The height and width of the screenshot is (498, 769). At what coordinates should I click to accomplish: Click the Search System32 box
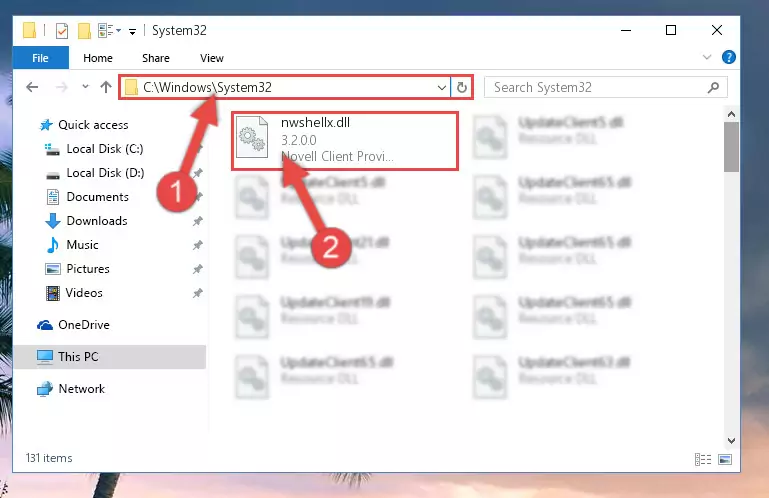605,88
